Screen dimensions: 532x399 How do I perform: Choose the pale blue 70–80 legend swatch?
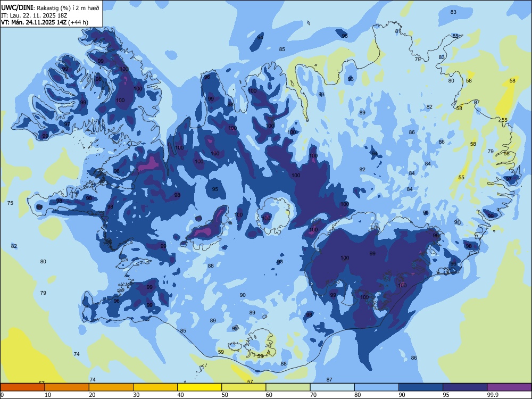pos(332,387)
